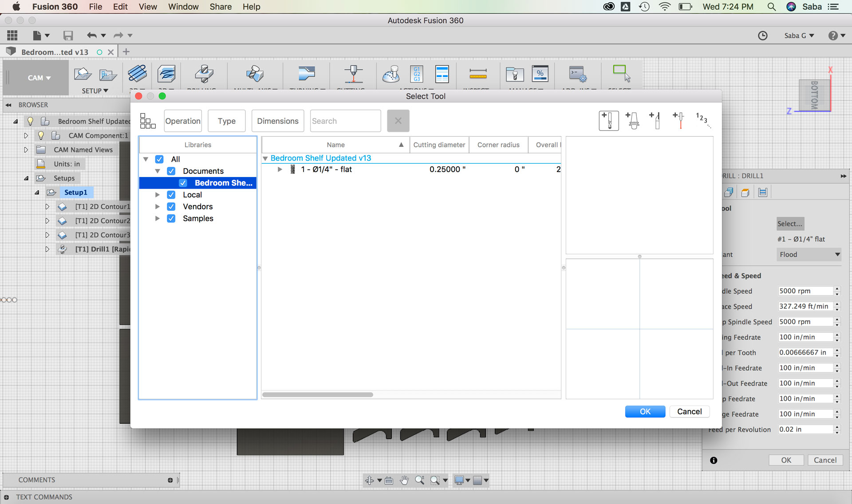Toggle the Local library checkbox
Screen dimensions: 852x504
tap(171, 195)
